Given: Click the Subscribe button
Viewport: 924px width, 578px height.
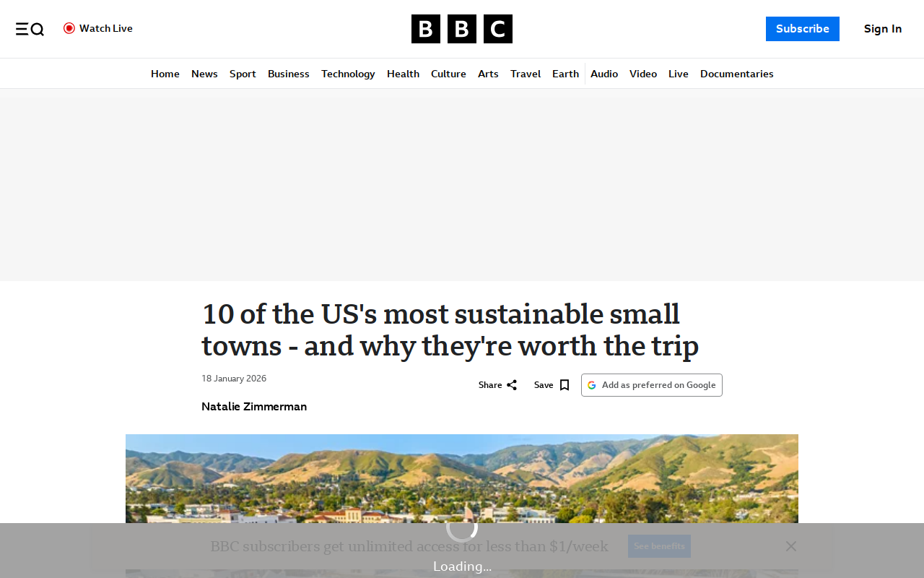Looking at the screenshot, I should pyautogui.click(x=803, y=29).
